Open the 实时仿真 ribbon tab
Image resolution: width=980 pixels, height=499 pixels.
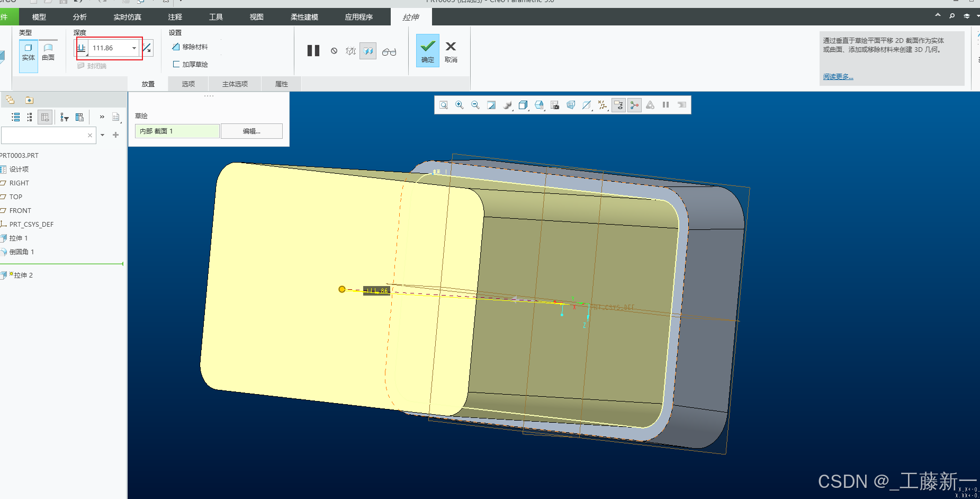pyautogui.click(x=128, y=17)
